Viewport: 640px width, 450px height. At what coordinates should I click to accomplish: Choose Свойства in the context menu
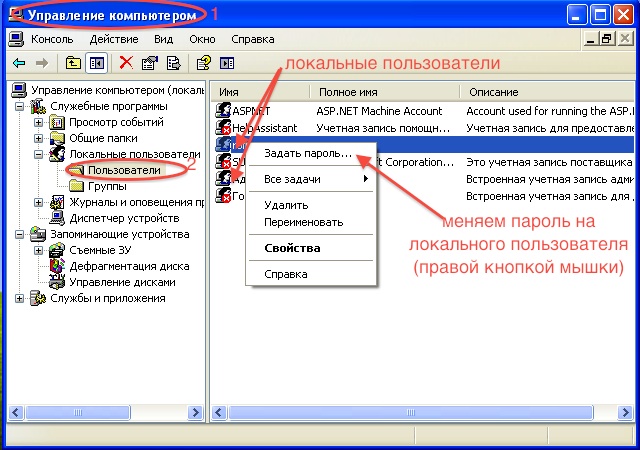point(291,247)
